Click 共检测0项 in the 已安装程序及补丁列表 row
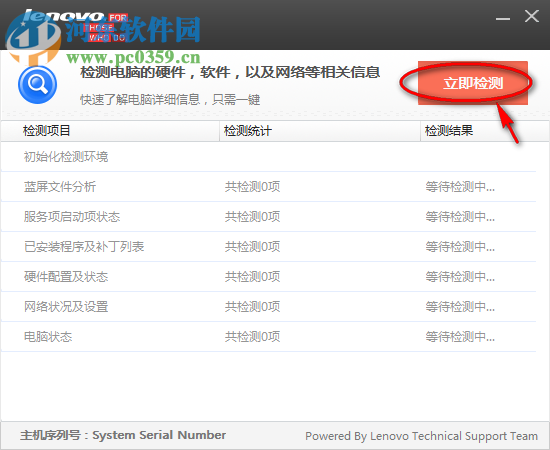 [x=253, y=247]
